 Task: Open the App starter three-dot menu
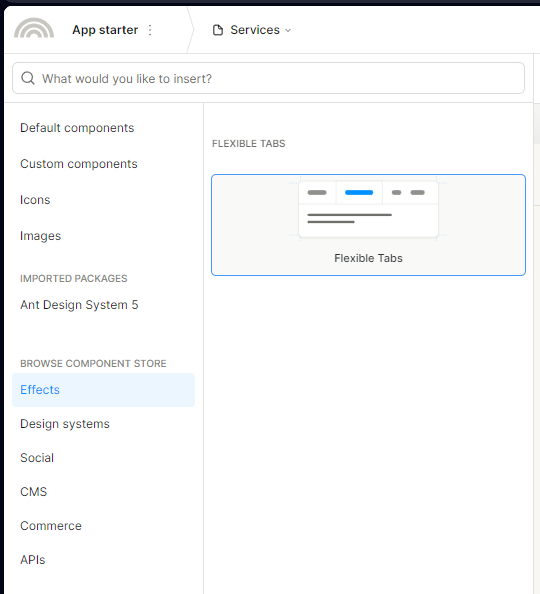150,30
